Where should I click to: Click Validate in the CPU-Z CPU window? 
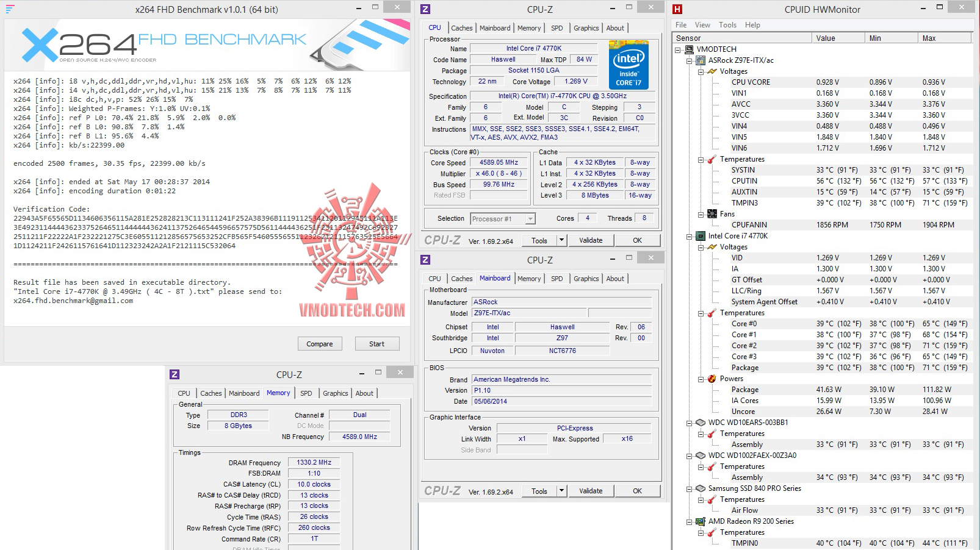591,240
